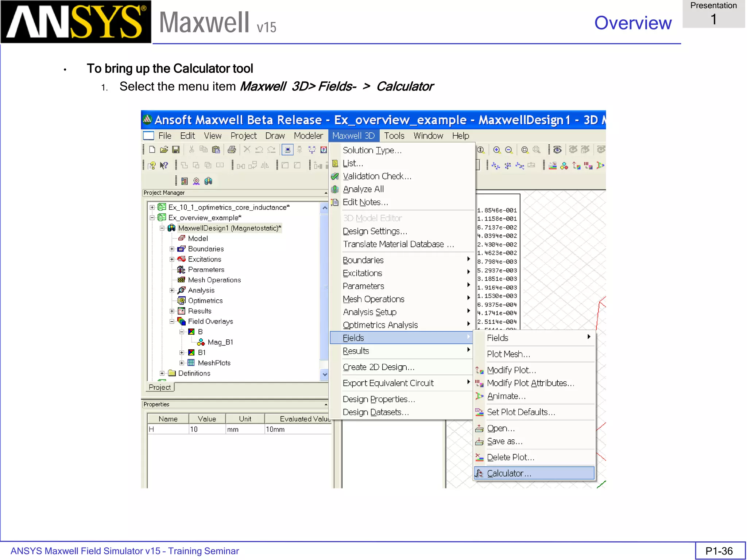Viewport: 747px width, 560px height.
Task: Switch to the Project tab
Action: point(160,387)
